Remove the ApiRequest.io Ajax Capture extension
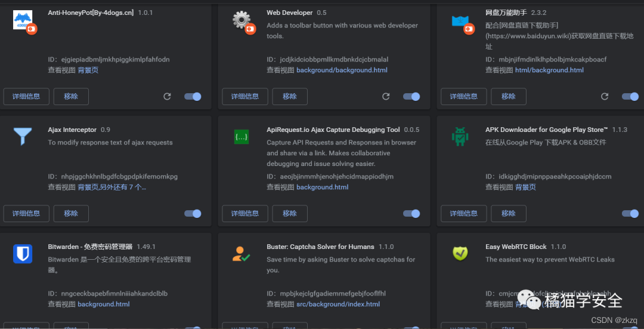 (290, 213)
